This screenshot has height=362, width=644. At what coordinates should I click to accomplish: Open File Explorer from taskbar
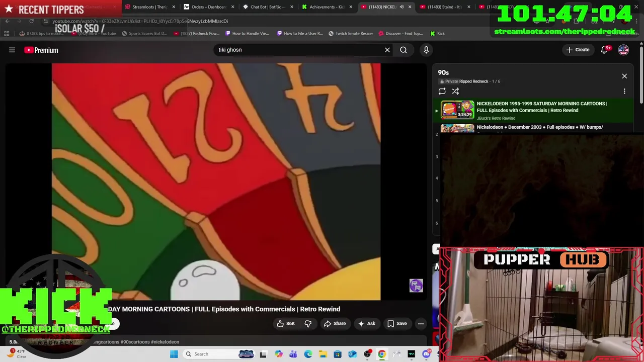(323, 354)
